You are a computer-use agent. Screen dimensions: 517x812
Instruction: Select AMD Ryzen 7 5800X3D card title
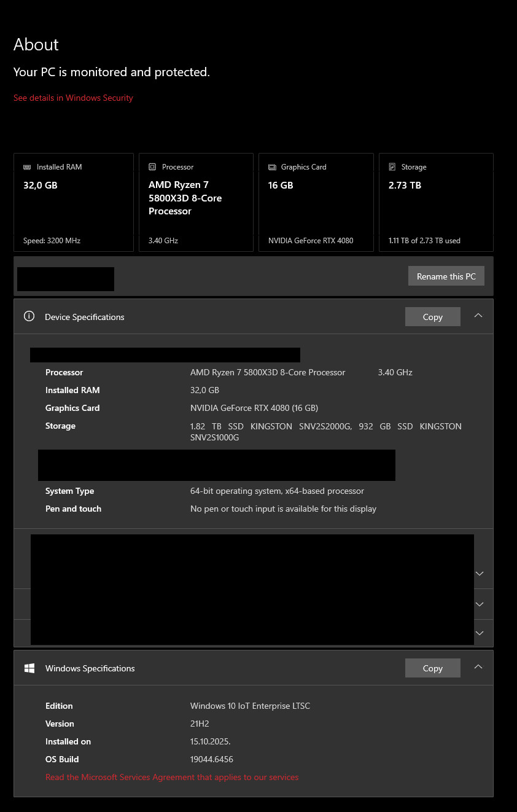click(x=185, y=198)
